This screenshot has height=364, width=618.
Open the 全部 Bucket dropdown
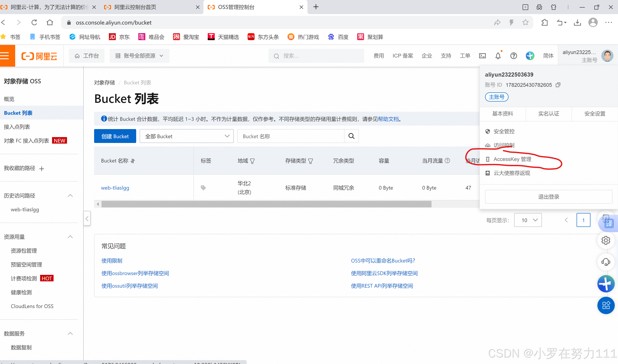click(186, 136)
